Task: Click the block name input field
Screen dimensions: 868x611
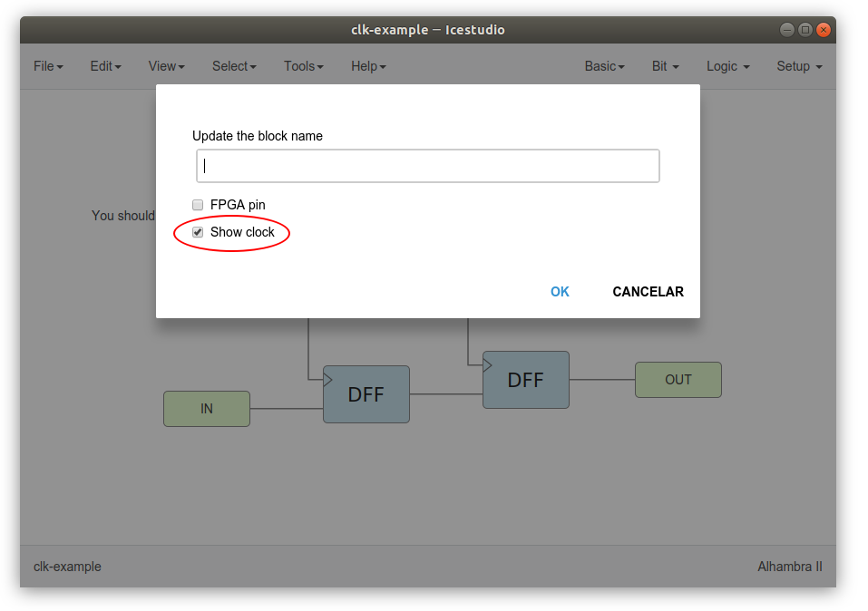Action: point(427,165)
